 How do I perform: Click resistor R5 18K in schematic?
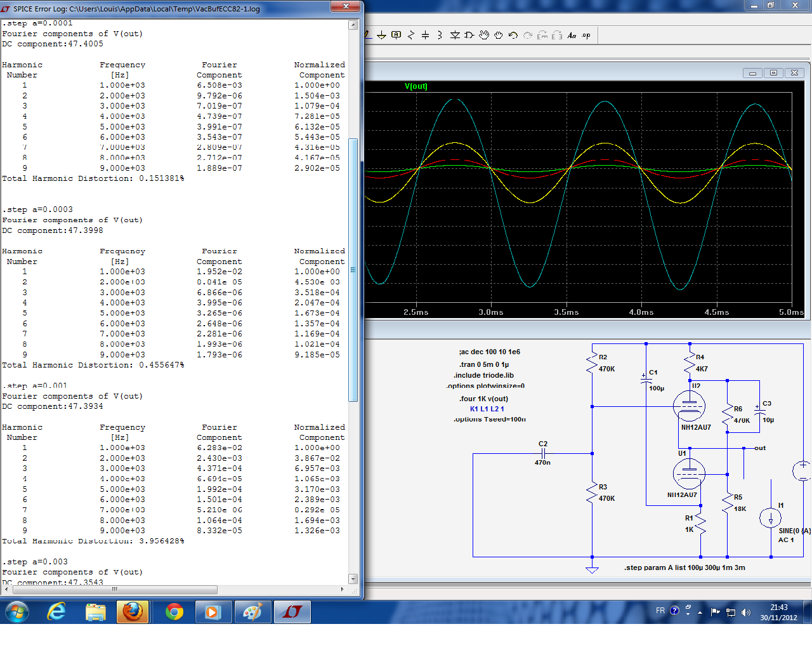(x=728, y=503)
